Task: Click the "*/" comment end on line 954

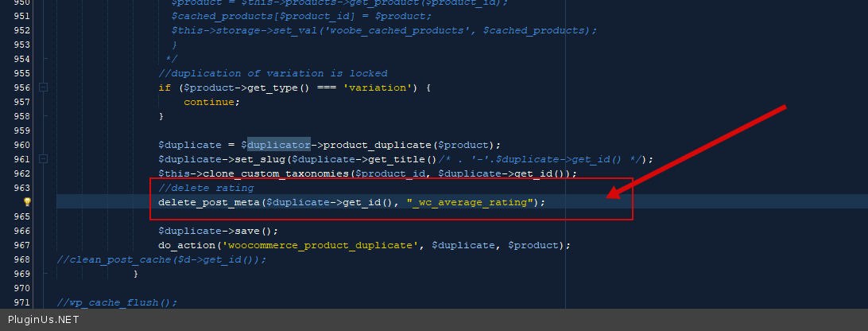Action: tap(171, 59)
